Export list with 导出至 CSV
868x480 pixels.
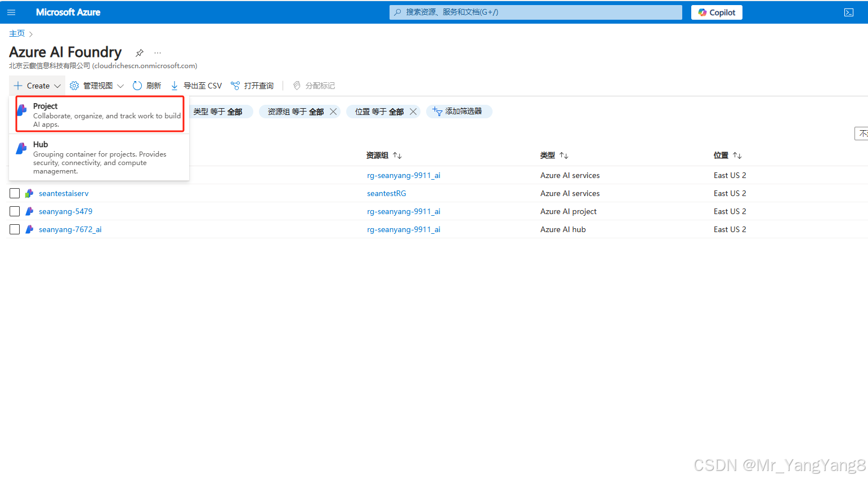coord(196,86)
